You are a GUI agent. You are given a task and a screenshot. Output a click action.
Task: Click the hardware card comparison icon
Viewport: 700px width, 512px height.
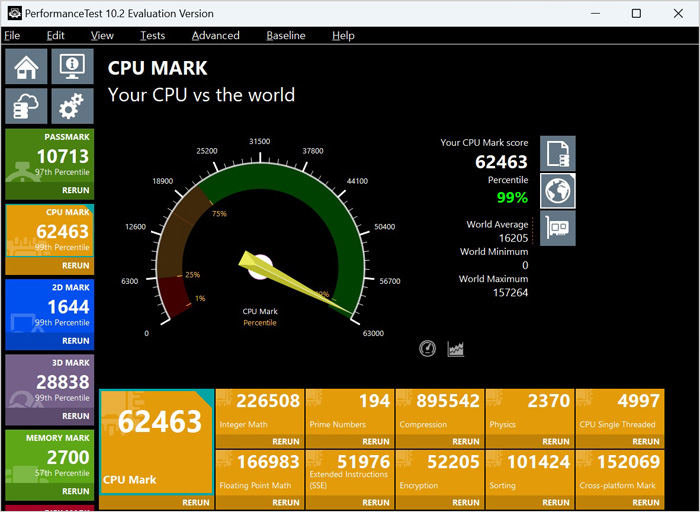point(558,228)
